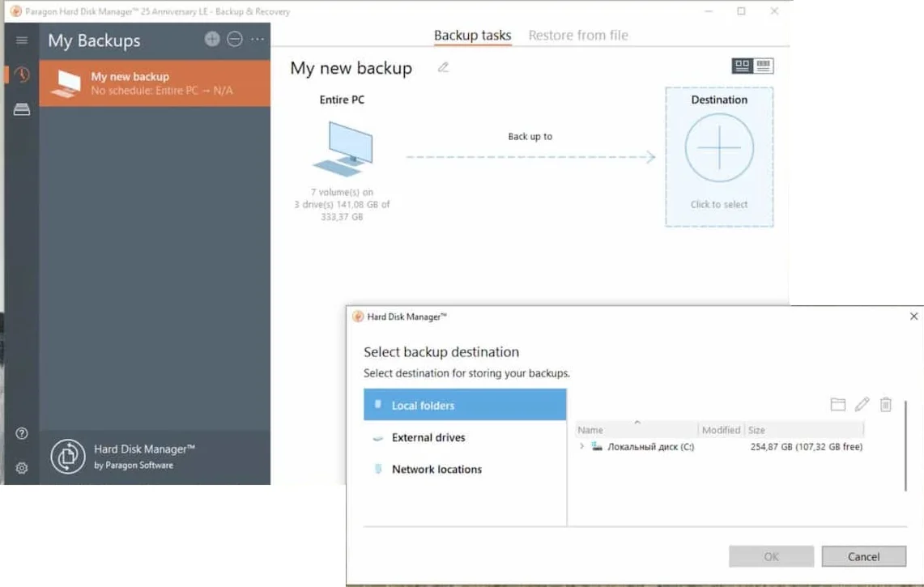Select the Entire PC computer icon
The height and width of the screenshot is (587, 924).
pos(343,148)
